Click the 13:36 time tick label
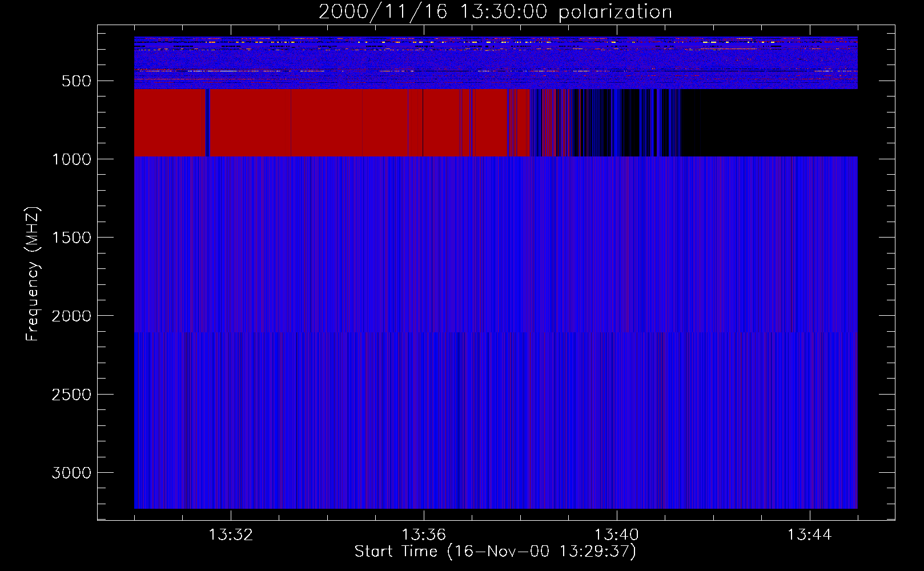Image resolution: width=924 pixels, height=571 pixels. tap(424, 535)
